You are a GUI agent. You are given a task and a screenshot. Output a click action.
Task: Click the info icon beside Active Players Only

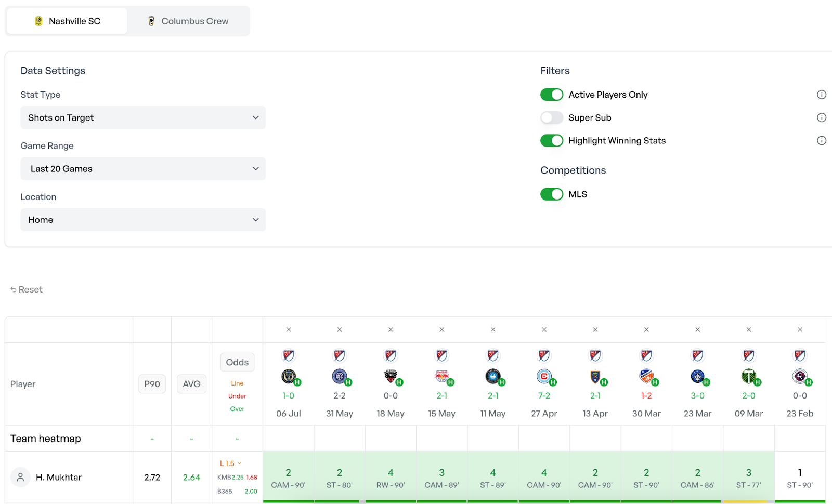pyautogui.click(x=822, y=95)
